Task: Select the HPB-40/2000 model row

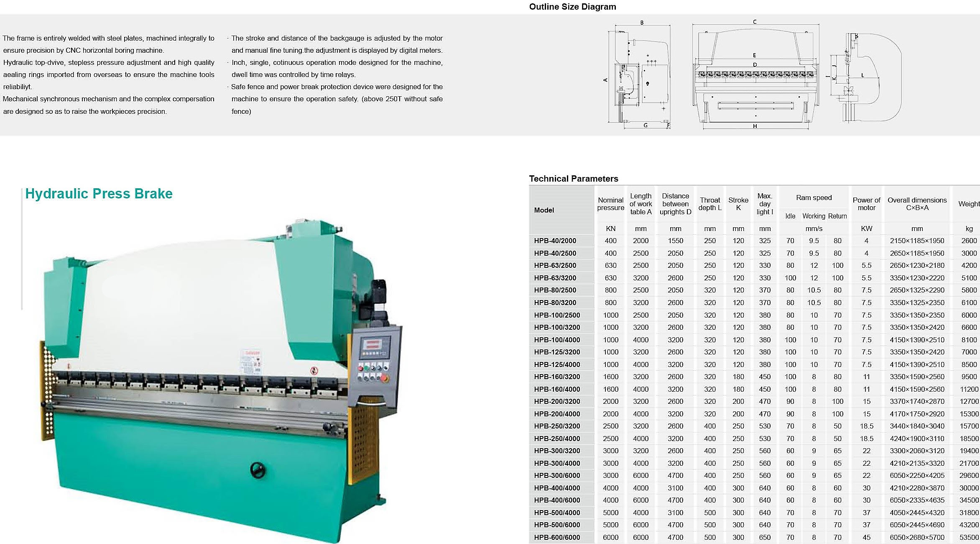Action: coord(555,241)
